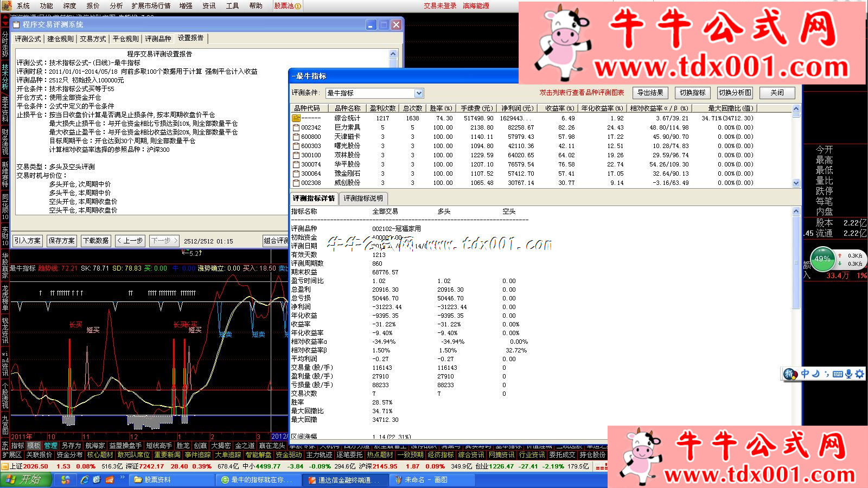
Task: Select the 评测指标详情 tab
Action: click(x=314, y=198)
